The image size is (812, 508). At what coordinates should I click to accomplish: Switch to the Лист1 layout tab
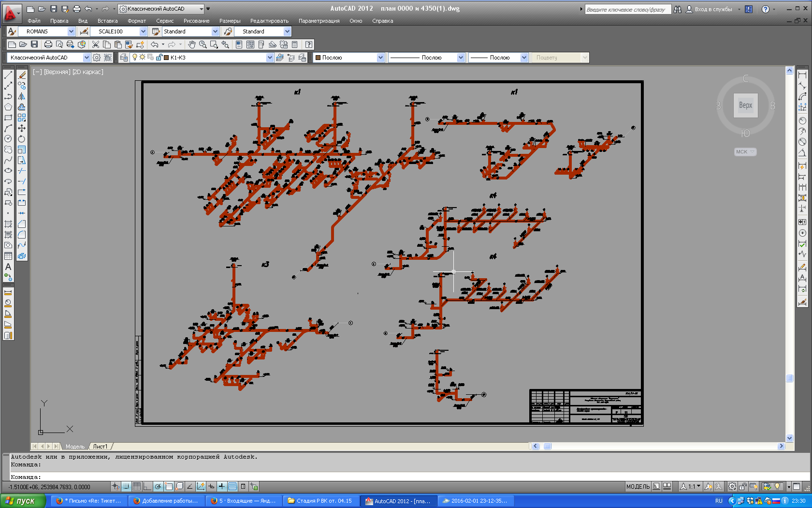[x=100, y=447]
